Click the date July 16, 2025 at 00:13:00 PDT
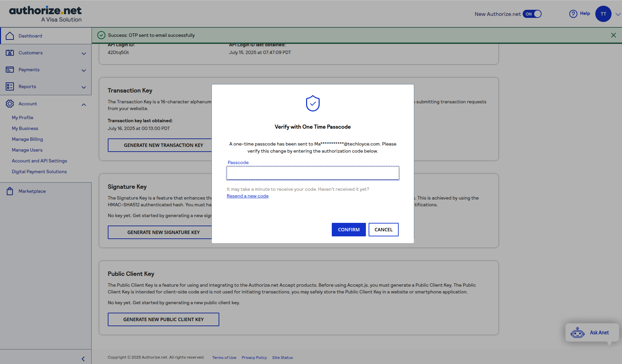 (x=139, y=128)
